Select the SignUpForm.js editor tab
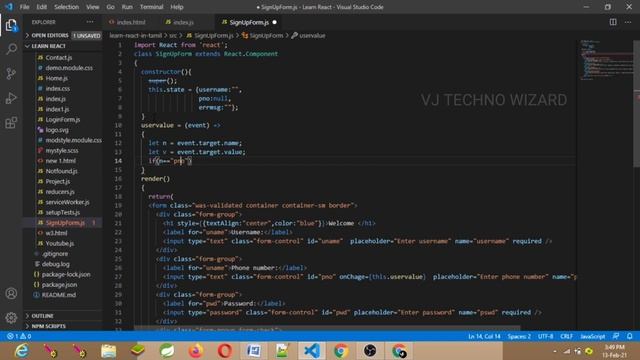The image size is (640, 360). 249,22
